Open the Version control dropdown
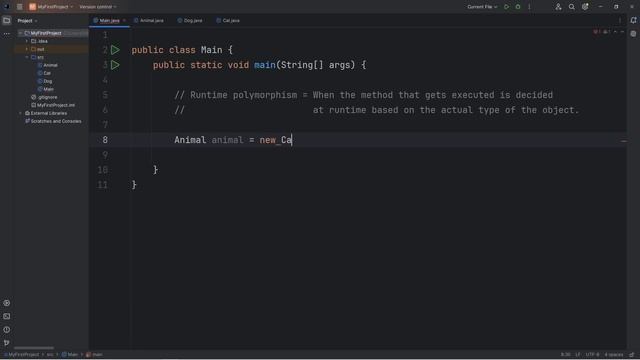The width and height of the screenshot is (640, 360). [x=98, y=7]
